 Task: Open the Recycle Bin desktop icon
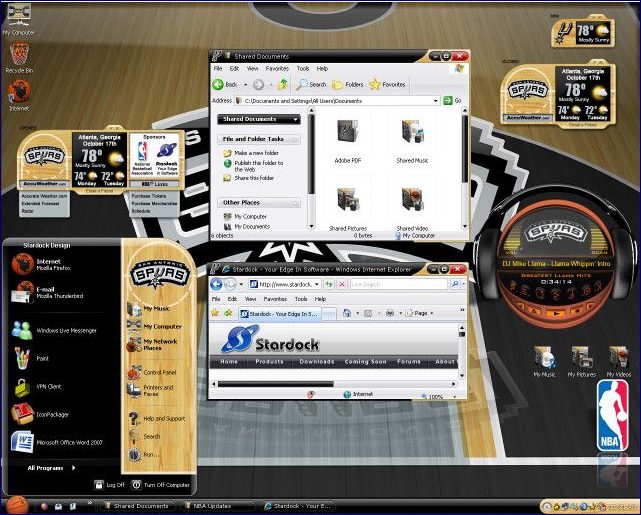point(19,58)
